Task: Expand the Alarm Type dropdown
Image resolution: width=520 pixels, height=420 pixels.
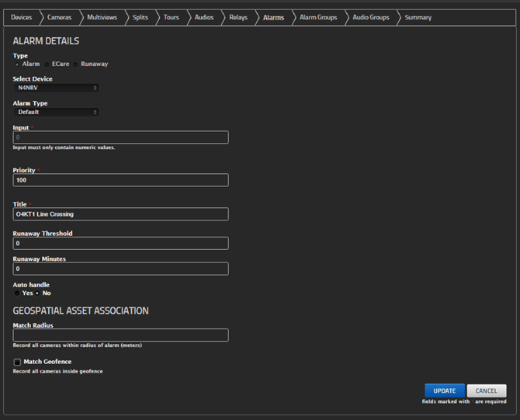Action: click(x=56, y=113)
